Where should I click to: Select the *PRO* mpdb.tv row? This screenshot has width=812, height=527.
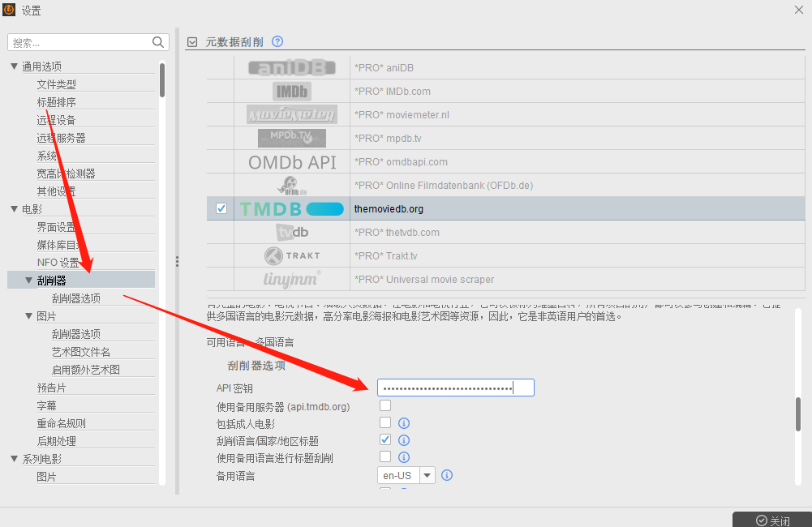[x=506, y=138]
